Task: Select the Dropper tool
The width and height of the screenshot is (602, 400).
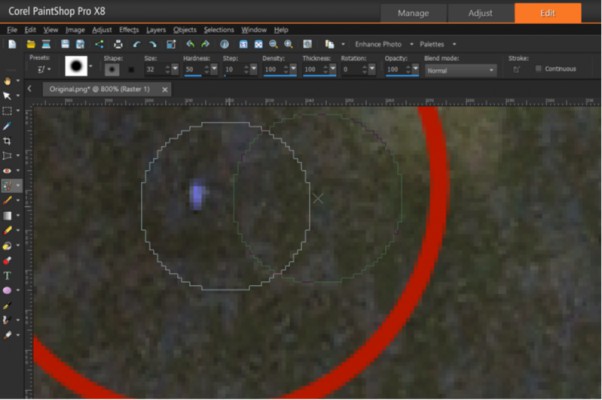Action: pos(7,126)
